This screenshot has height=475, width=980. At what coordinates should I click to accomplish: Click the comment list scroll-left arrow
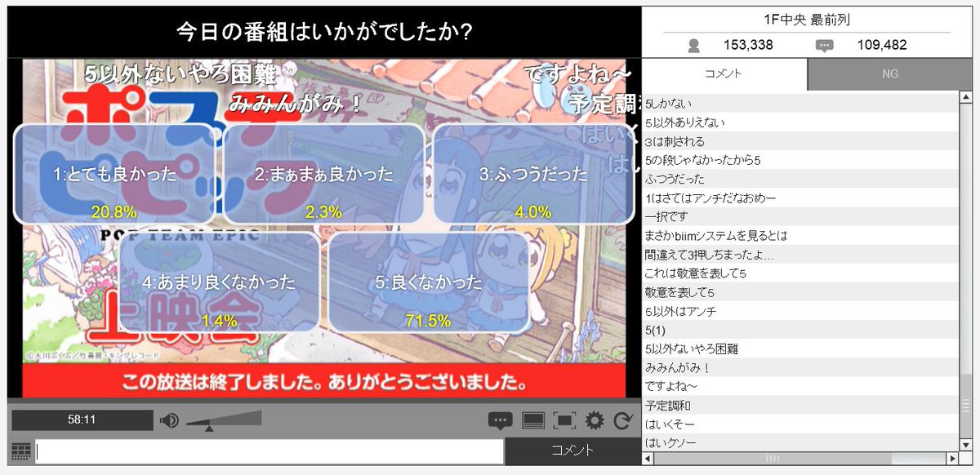coord(648,458)
